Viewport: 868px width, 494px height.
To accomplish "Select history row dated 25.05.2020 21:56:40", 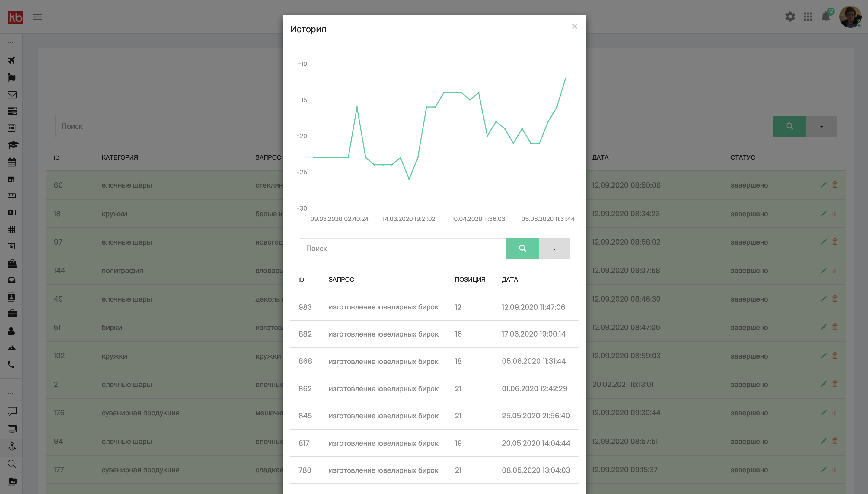I will [434, 416].
